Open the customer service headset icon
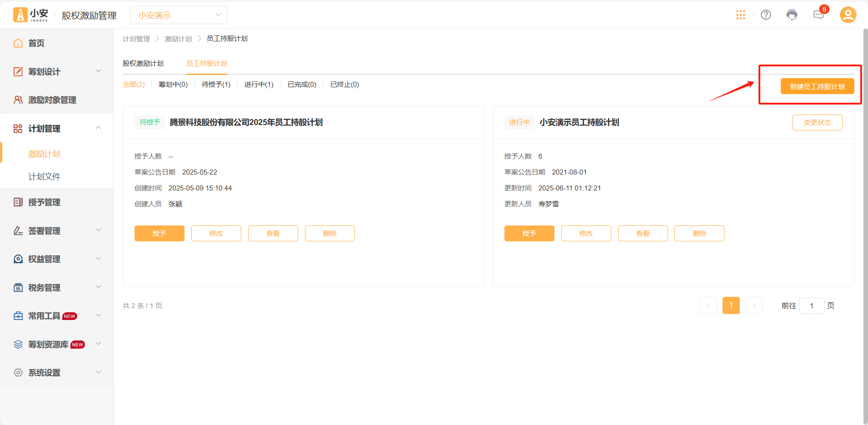This screenshot has width=868, height=425. point(792,15)
